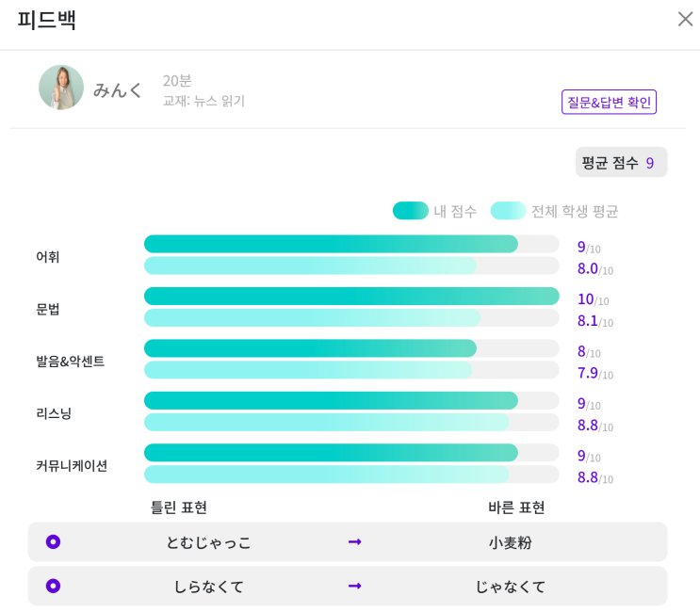Image resolution: width=700 pixels, height=612 pixels.
Task: Click the 내 점수 legend swatch
Action: coord(411,210)
